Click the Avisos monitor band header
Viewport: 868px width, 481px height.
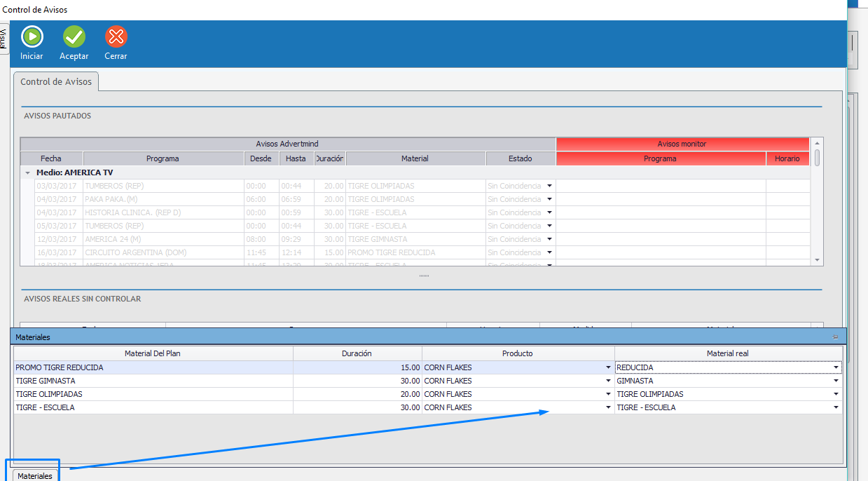(x=682, y=144)
